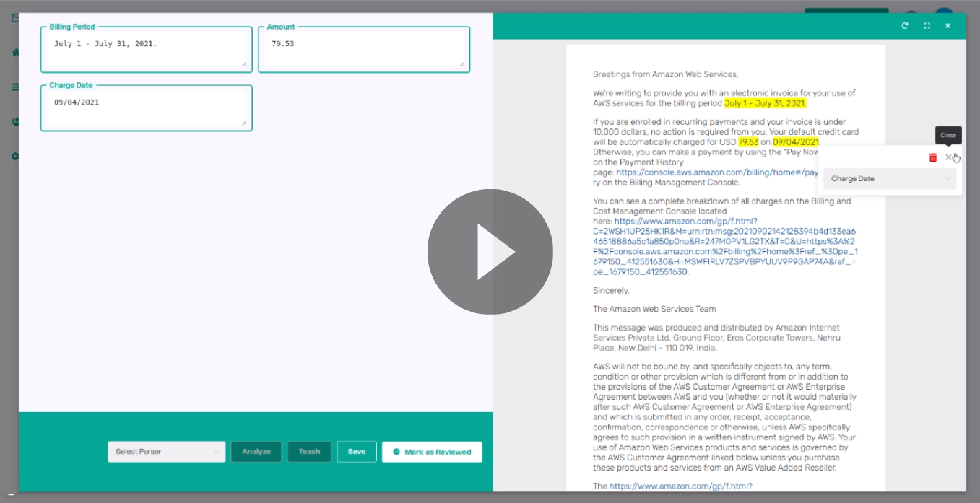This screenshot has height=503, width=980.
Task: Delete the Charge Date highlight with trash icon
Action: pyautogui.click(x=933, y=157)
